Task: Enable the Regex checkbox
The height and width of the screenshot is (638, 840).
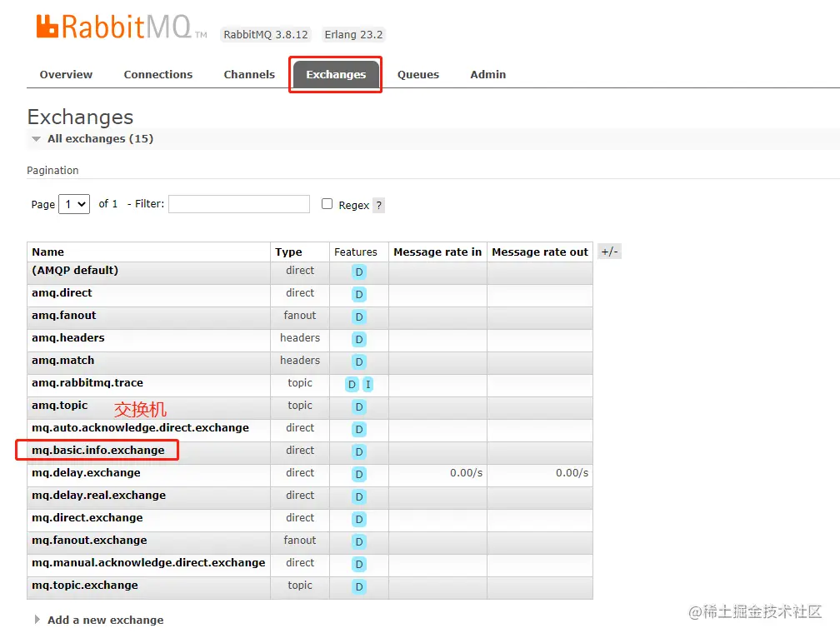Action: click(x=327, y=204)
